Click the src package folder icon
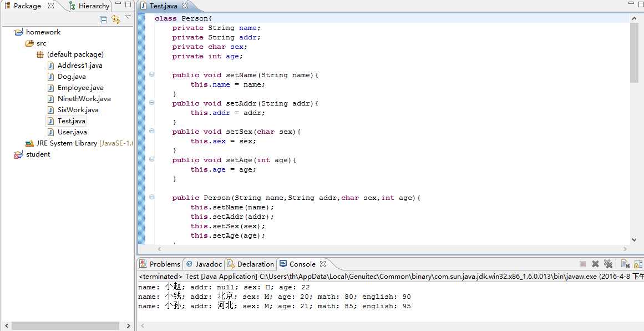 [x=29, y=43]
